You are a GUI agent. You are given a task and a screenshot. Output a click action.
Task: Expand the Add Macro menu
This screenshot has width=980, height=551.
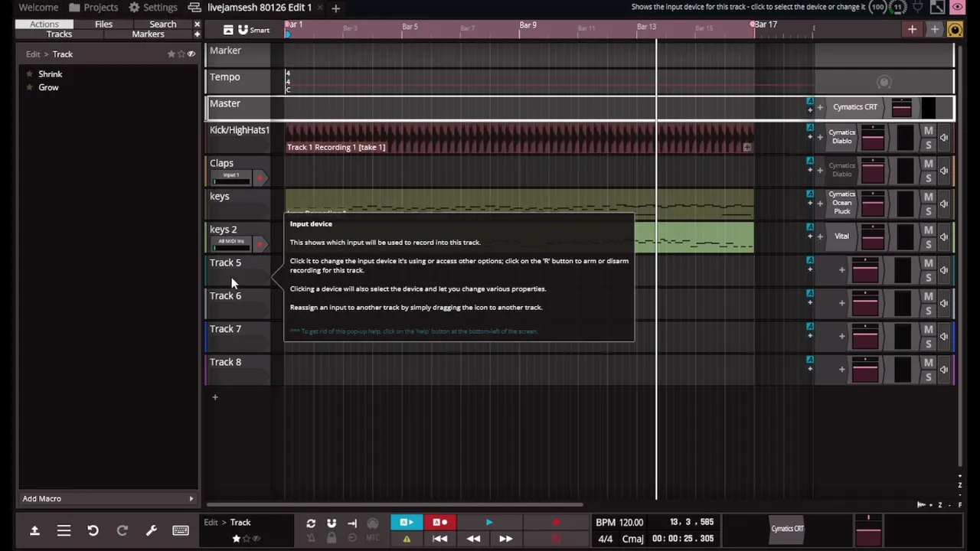tap(107, 498)
